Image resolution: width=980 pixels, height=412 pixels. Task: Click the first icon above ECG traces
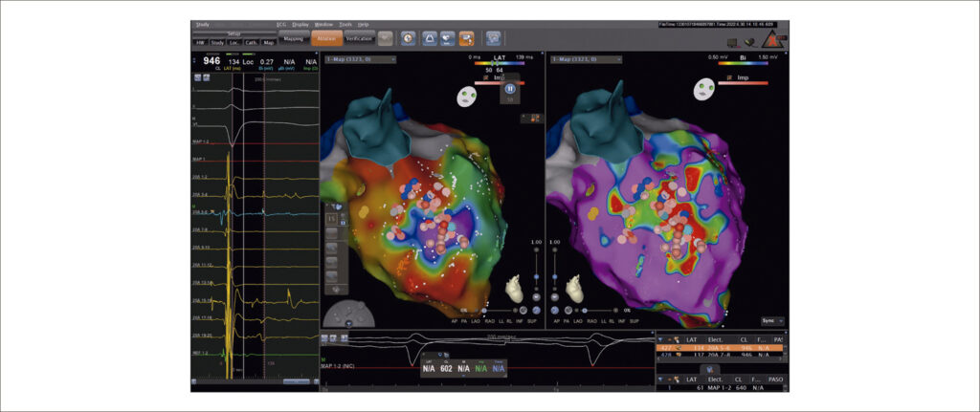tap(198, 77)
